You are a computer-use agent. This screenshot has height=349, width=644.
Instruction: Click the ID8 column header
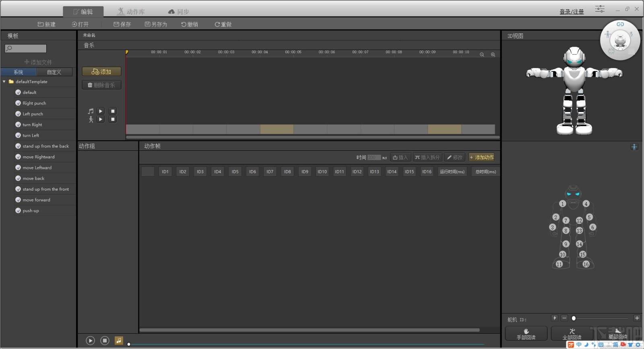click(x=287, y=172)
